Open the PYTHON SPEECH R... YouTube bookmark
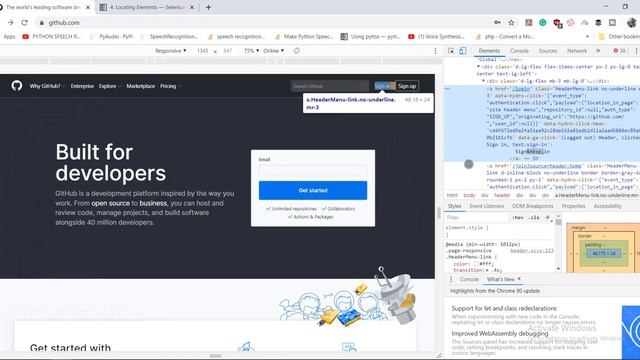This screenshot has height=360, width=640. tap(52, 37)
